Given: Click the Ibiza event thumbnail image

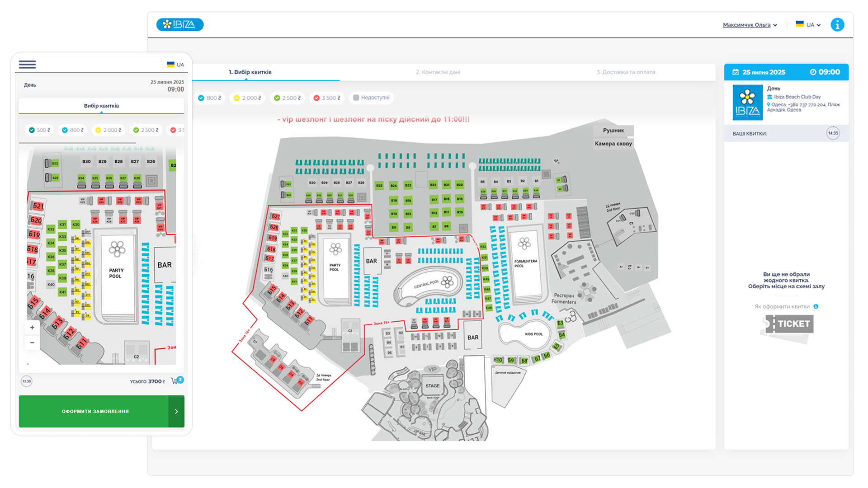Looking at the screenshot, I should (747, 103).
